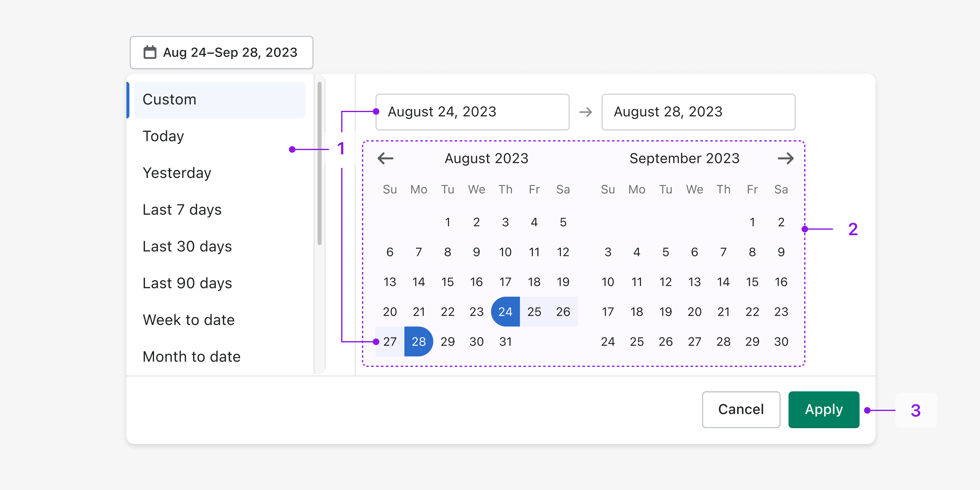980x490 pixels.
Task: Select August 24 as start date
Action: tap(504, 310)
